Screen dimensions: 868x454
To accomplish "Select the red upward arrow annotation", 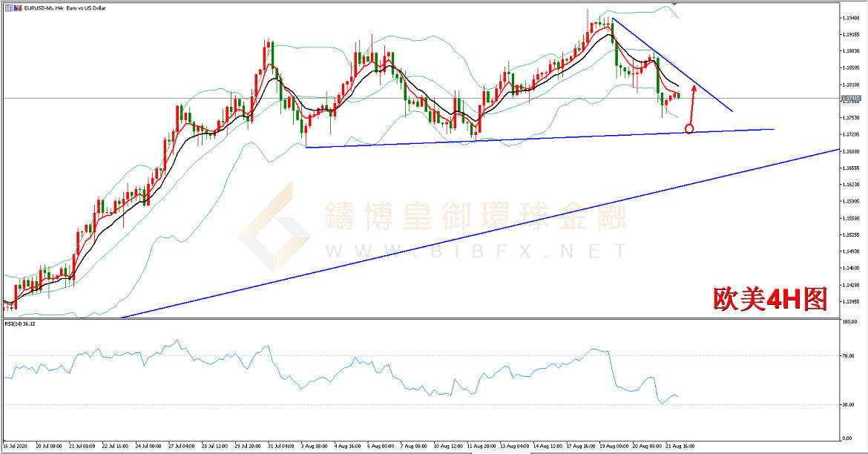I will click(x=693, y=105).
